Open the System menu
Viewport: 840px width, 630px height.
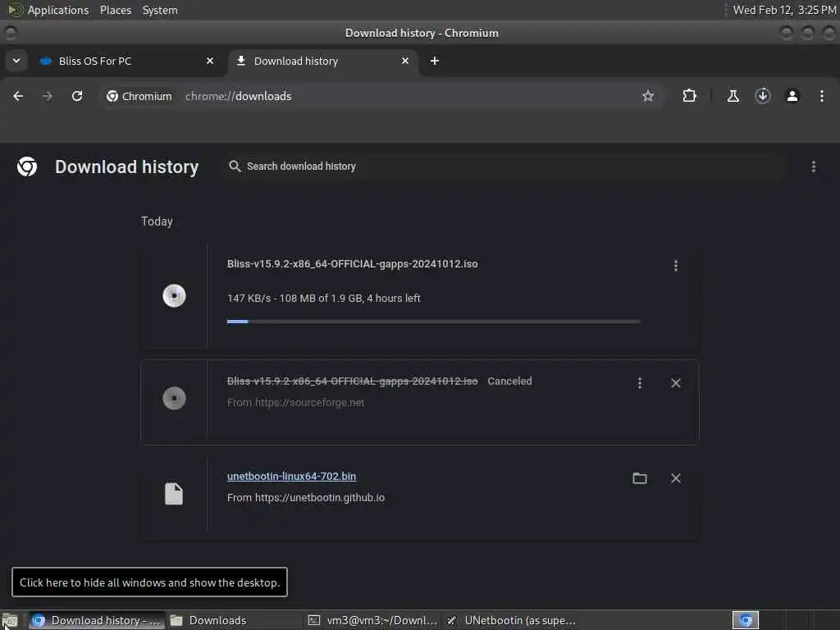point(160,10)
